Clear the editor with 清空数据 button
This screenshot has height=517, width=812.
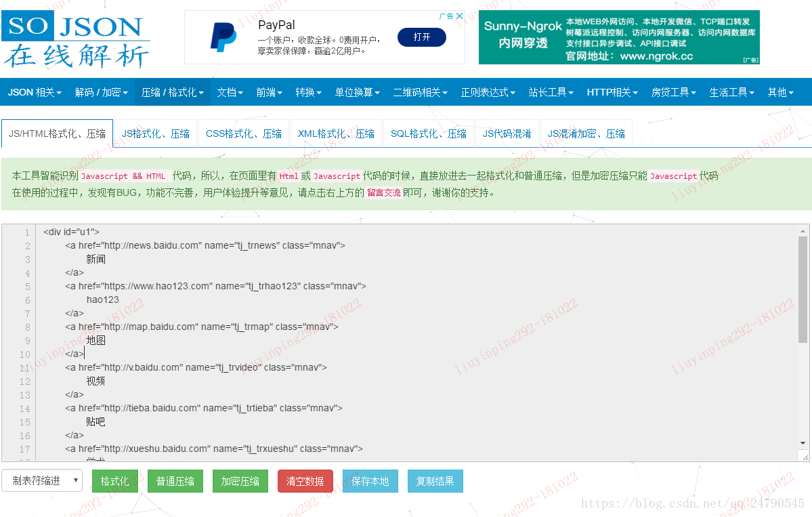click(305, 480)
